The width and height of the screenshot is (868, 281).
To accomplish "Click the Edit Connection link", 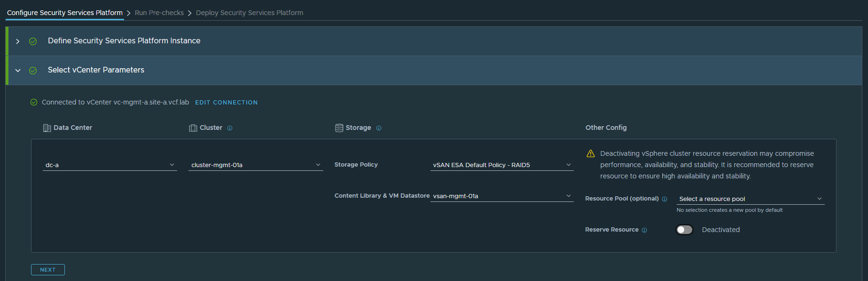I will point(226,103).
